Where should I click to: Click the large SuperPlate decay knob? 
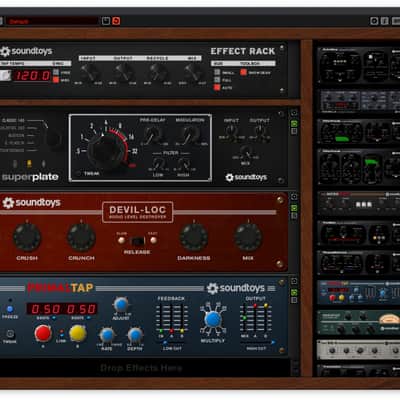click(106, 151)
